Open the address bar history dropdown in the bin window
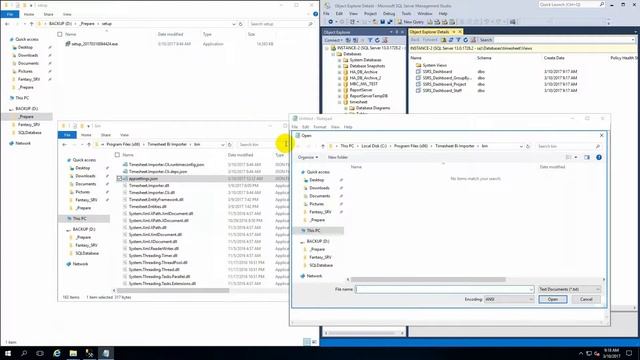Viewport: 640px width, 360px height. (x=223, y=145)
